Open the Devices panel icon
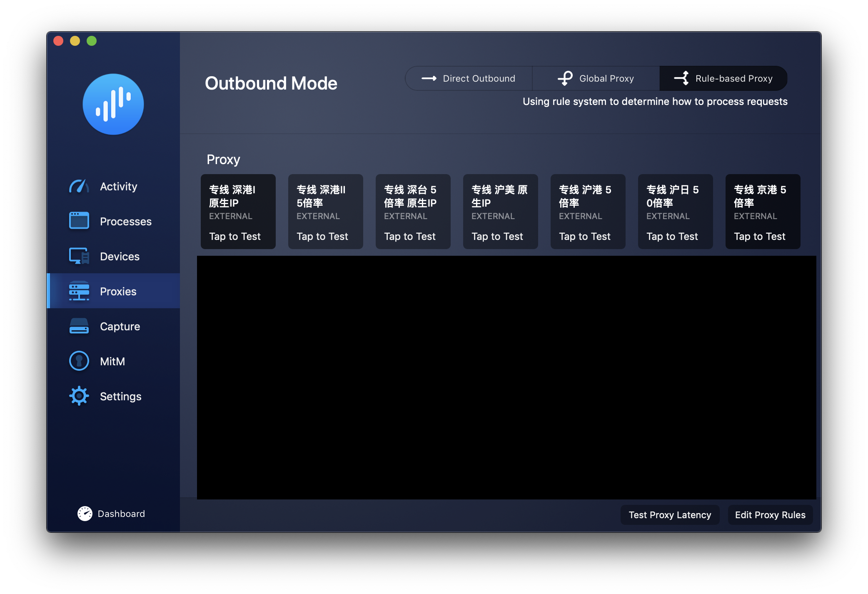Viewport: 868px width, 594px height. [x=79, y=256]
